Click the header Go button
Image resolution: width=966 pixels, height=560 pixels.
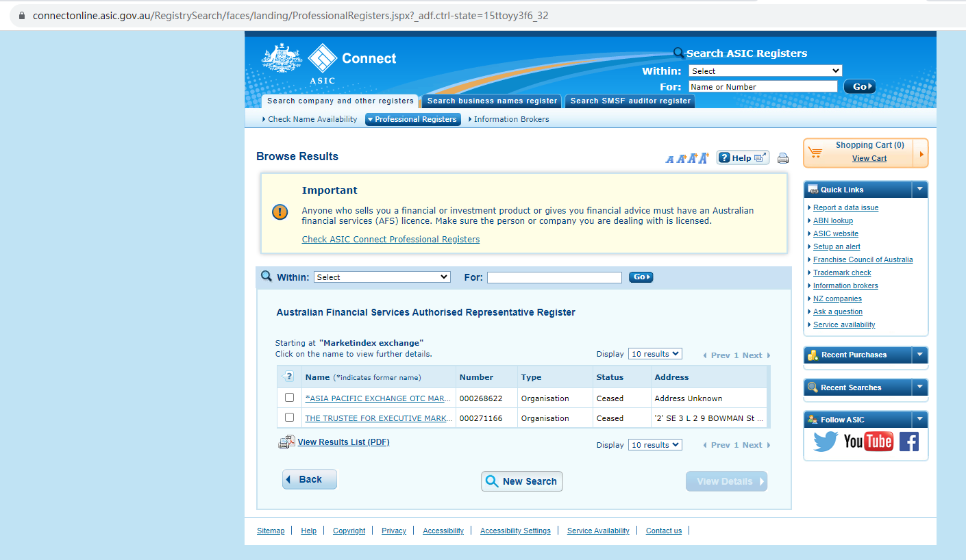coord(859,87)
